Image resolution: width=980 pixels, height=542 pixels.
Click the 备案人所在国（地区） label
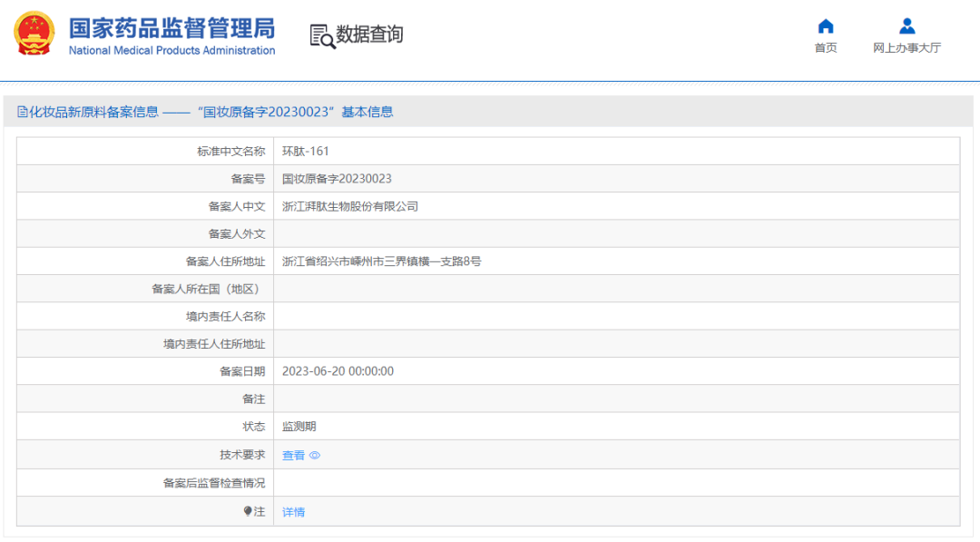(x=206, y=289)
